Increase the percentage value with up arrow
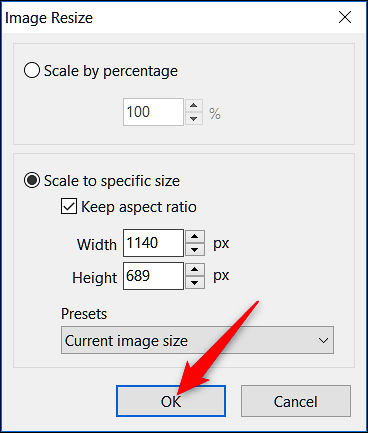 coord(194,106)
